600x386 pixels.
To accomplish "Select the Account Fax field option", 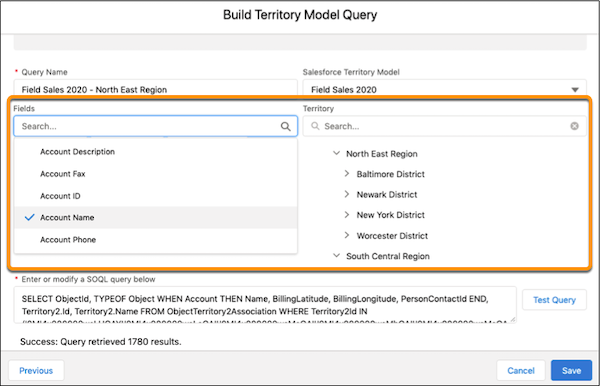I will pos(156,174).
